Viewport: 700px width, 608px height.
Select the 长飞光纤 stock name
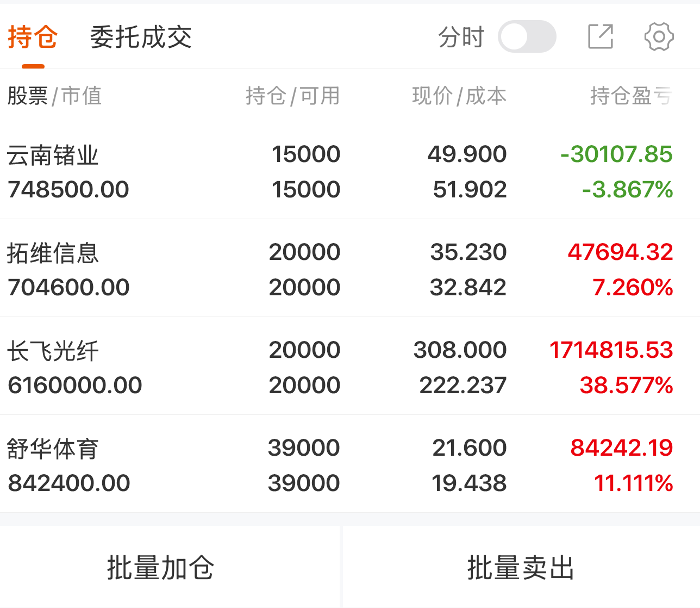pyautogui.click(x=53, y=351)
